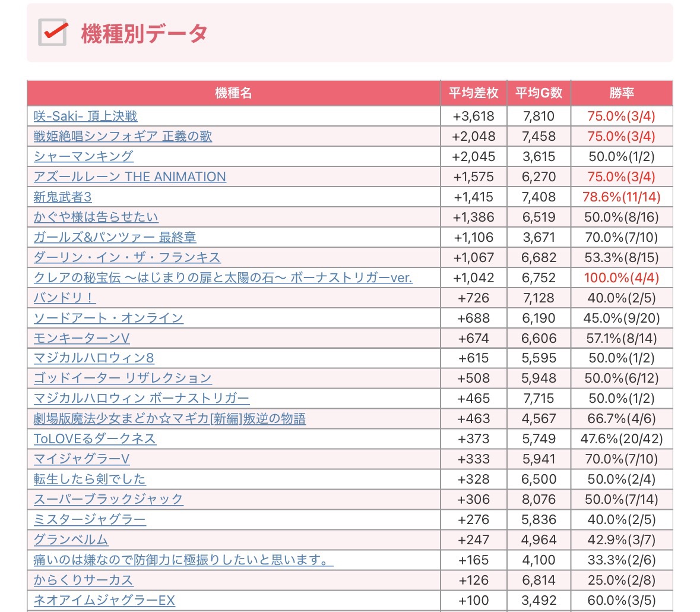The width and height of the screenshot is (700, 612).
Task: Open the 新鬼武者3 link
Action: pyautogui.click(x=62, y=197)
